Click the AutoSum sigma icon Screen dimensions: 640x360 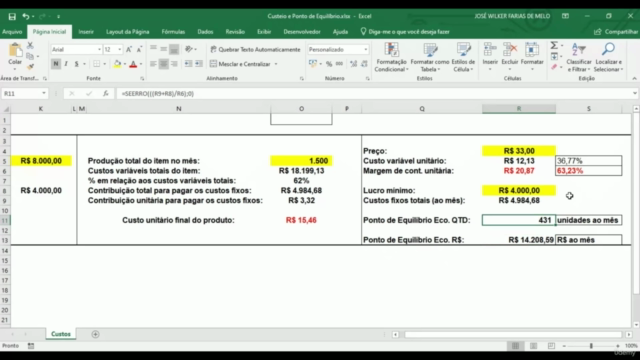coord(554,45)
